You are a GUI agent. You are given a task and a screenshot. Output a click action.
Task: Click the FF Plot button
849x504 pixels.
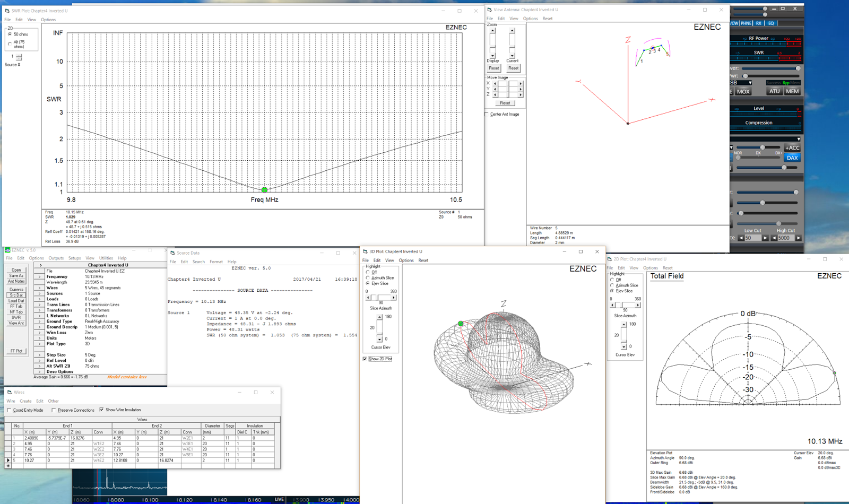click(x=16, y=351)
